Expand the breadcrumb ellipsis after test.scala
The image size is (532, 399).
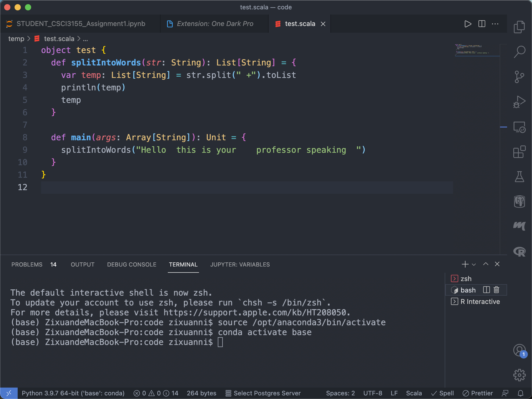click(86, 38)
